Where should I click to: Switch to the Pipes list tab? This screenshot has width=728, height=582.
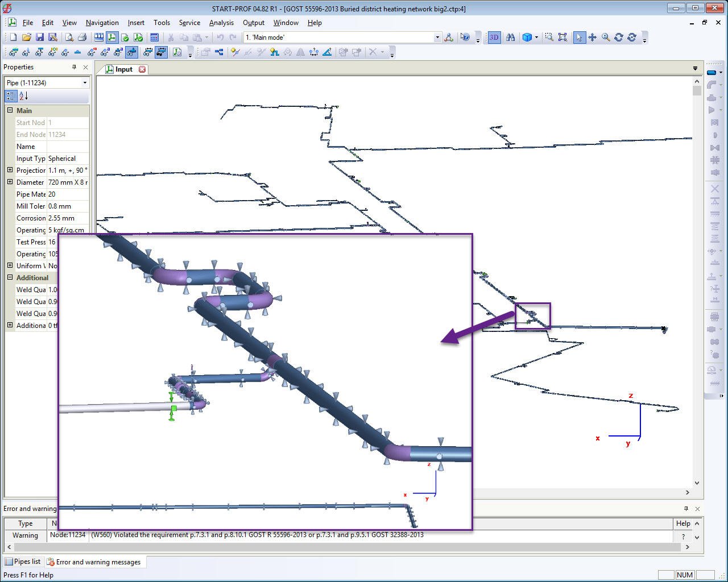click(23, 562)
